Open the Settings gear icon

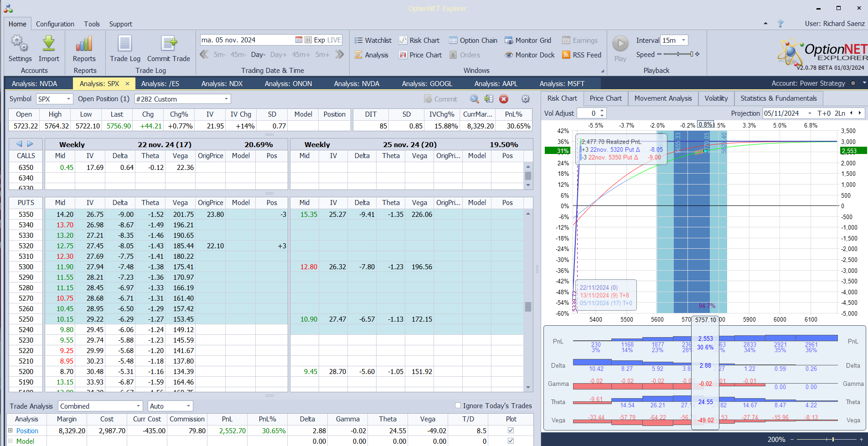pos(20,44)
